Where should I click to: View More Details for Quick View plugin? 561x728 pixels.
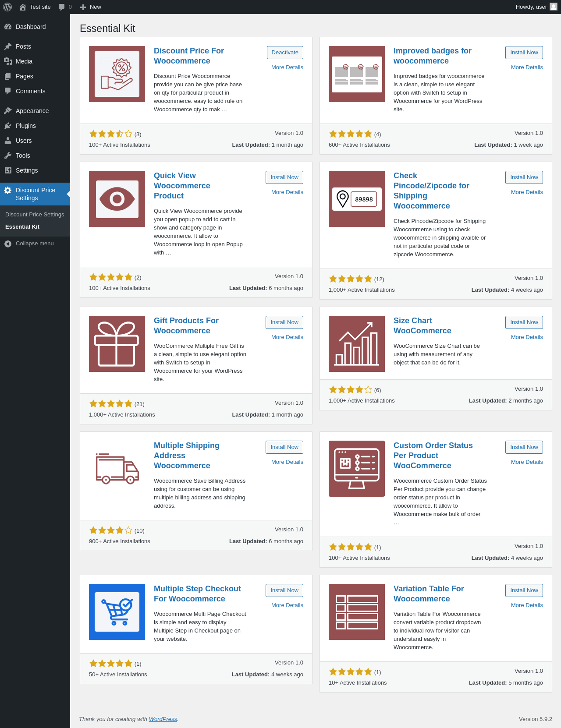(287, 192)
